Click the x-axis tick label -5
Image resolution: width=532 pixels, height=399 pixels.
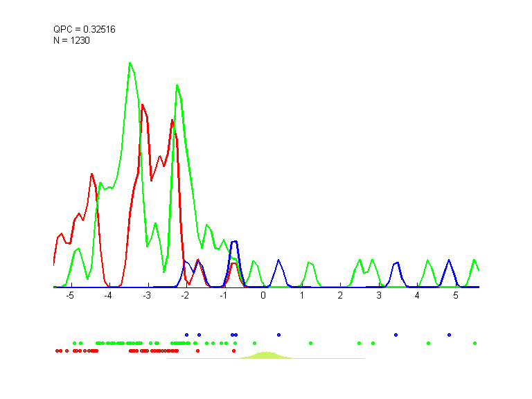(x=69, y=295)
